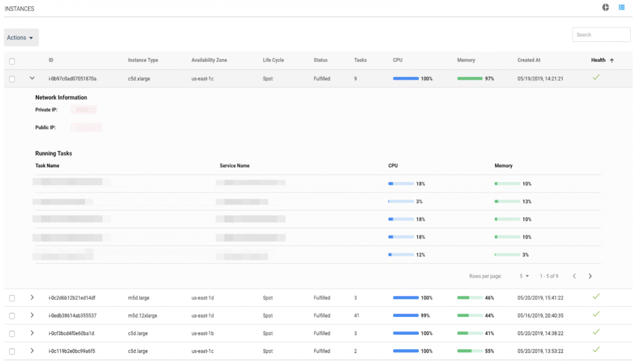Switch to pie chart view icon

point(606,7)
